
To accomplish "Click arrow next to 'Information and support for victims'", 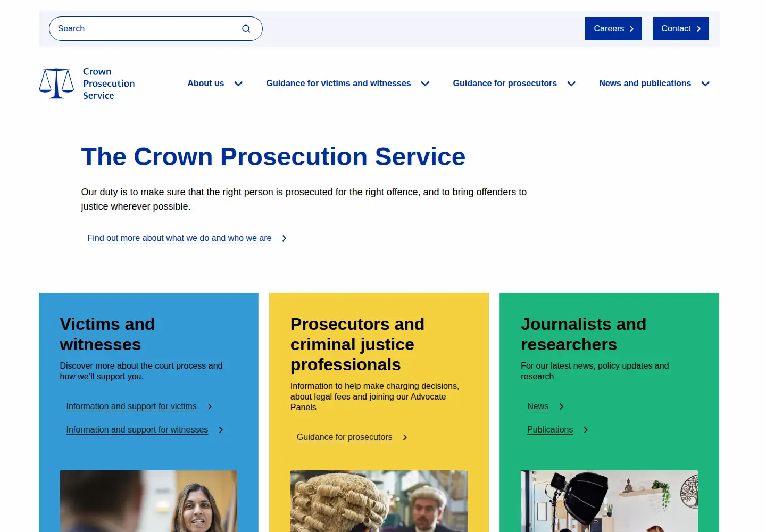I will tap(210, 406).
